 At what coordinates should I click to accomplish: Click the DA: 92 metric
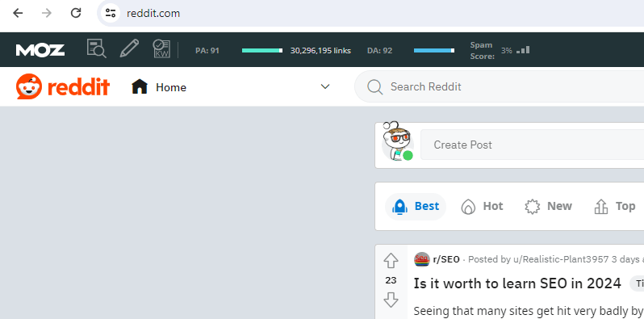(x=380, y=51)
